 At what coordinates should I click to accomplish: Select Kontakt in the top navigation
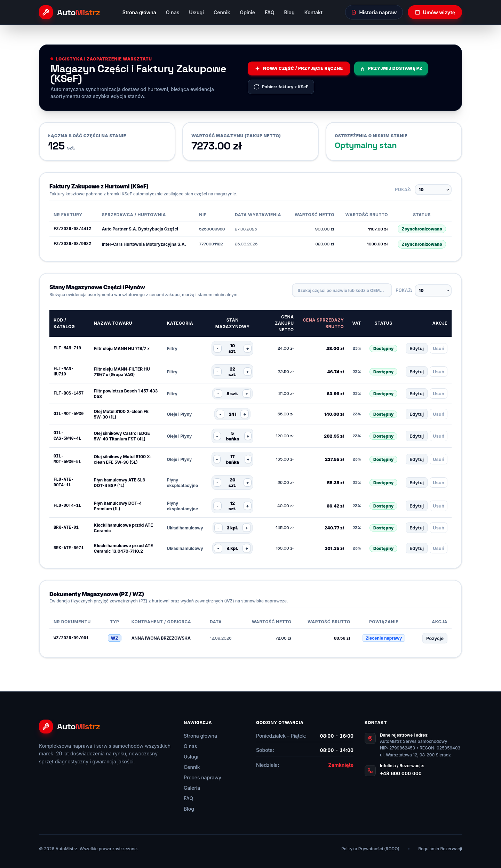click(313, 13)
